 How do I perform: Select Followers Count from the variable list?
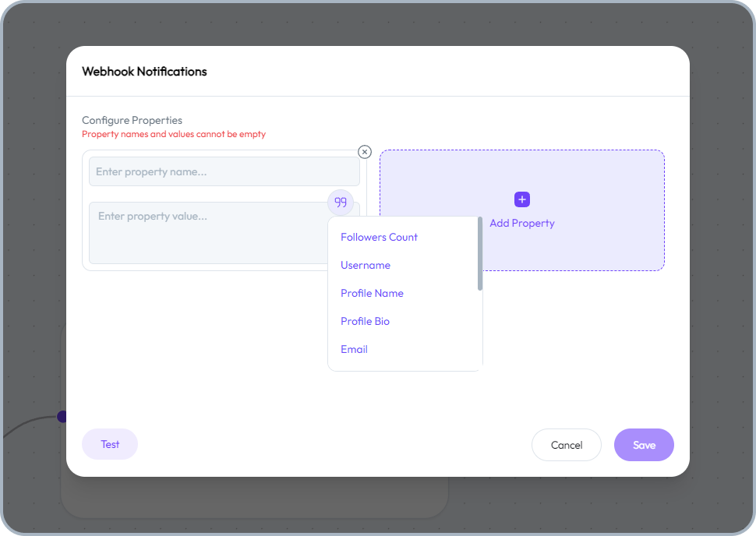[379, 237]
